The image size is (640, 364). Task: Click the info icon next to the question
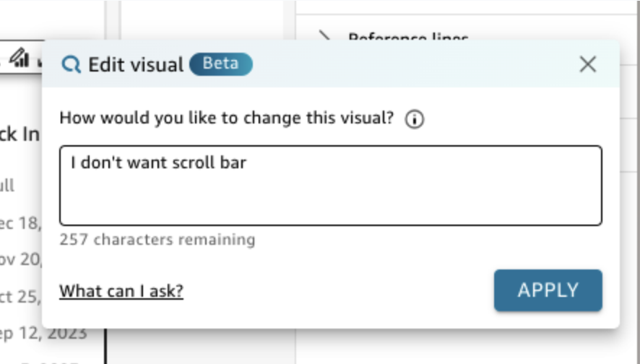[414, 119]
